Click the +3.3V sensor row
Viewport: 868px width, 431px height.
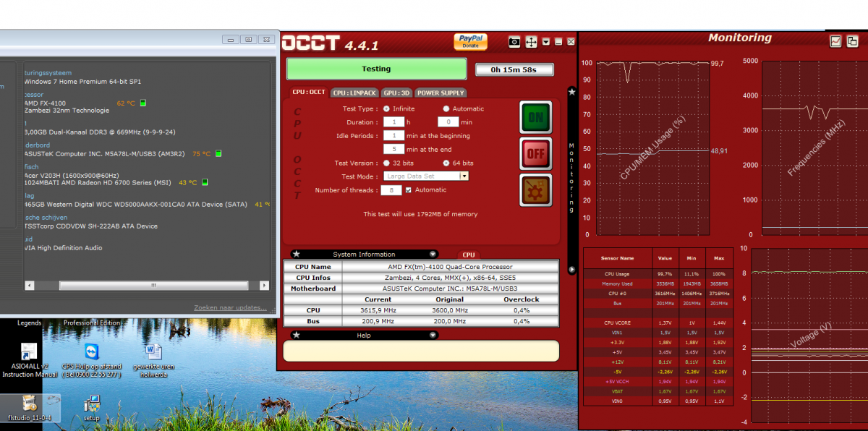[658, 342]
